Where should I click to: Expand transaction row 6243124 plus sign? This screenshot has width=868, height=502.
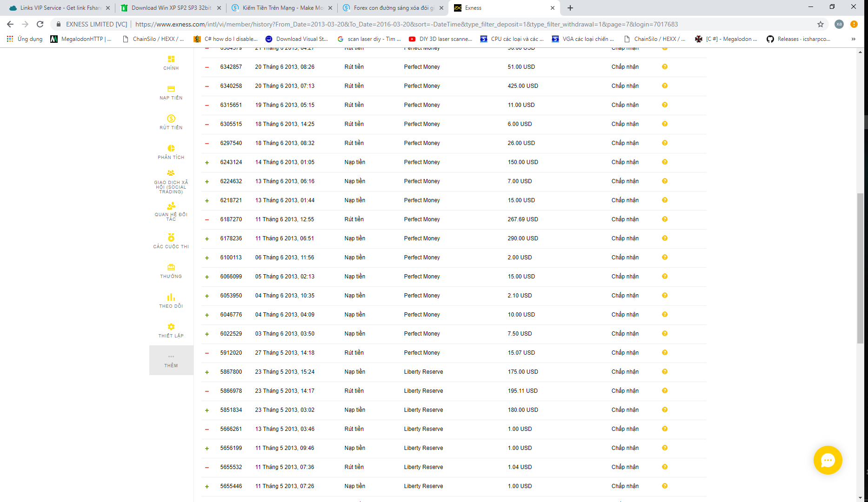(x=207, y=163)
